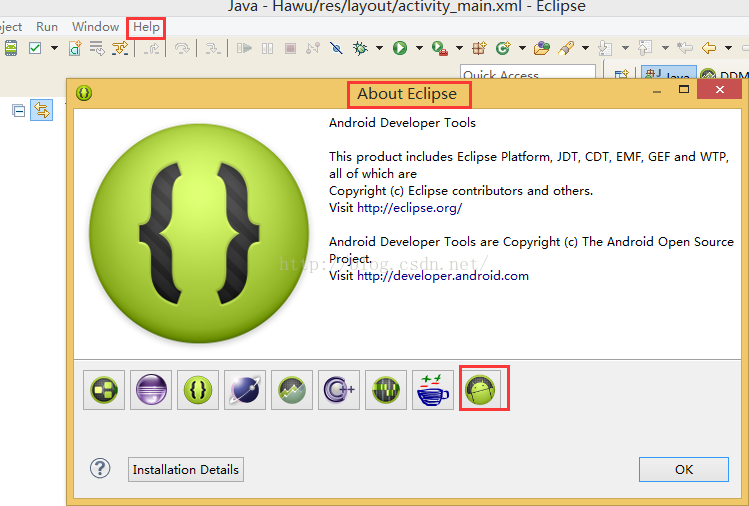Click the Installation Details button

click(x=186, y=470)
